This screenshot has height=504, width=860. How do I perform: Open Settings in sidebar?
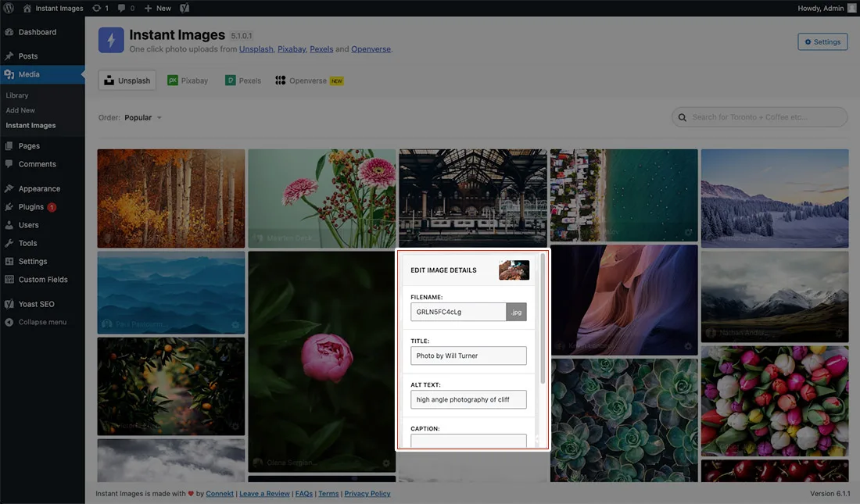(42, 261)
